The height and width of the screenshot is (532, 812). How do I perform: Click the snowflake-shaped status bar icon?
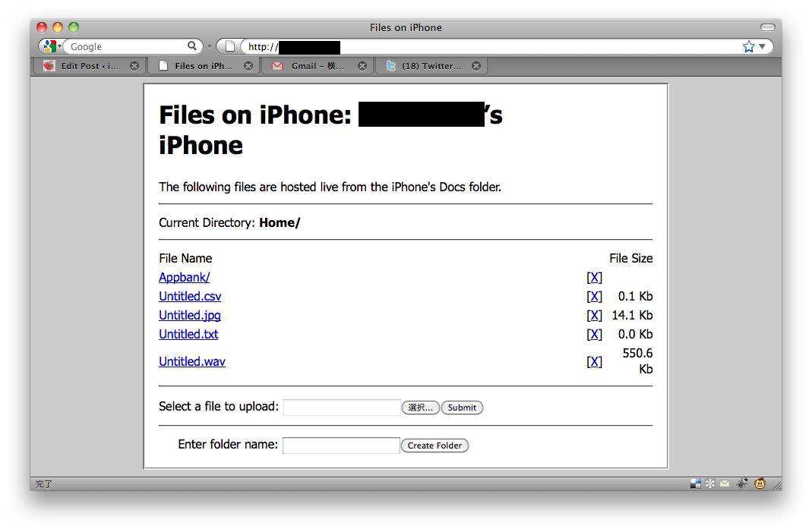click(x=710, y=484)
